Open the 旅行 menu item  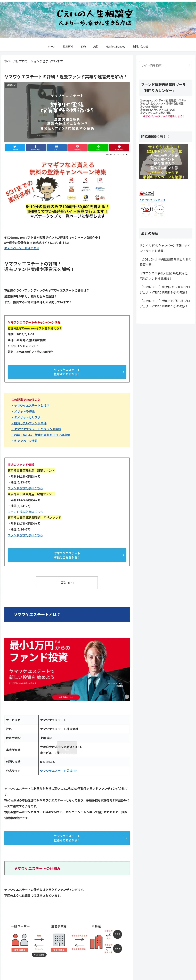click(96, 46)
